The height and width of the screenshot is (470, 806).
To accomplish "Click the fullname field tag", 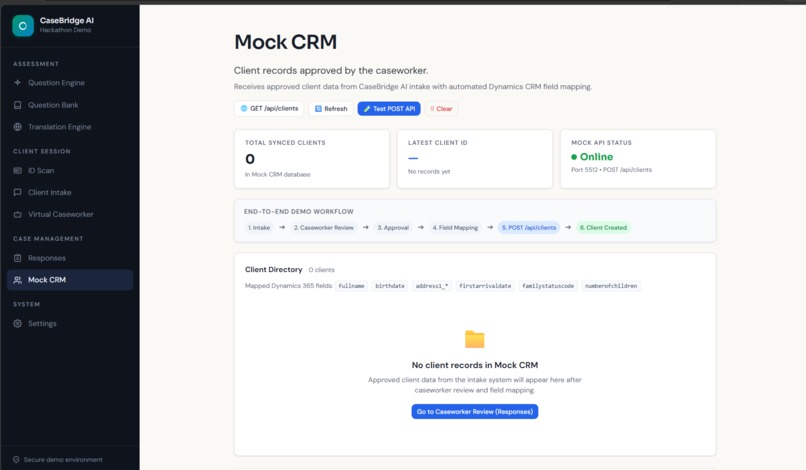I will pyautogui.click(x=352, y=286).
